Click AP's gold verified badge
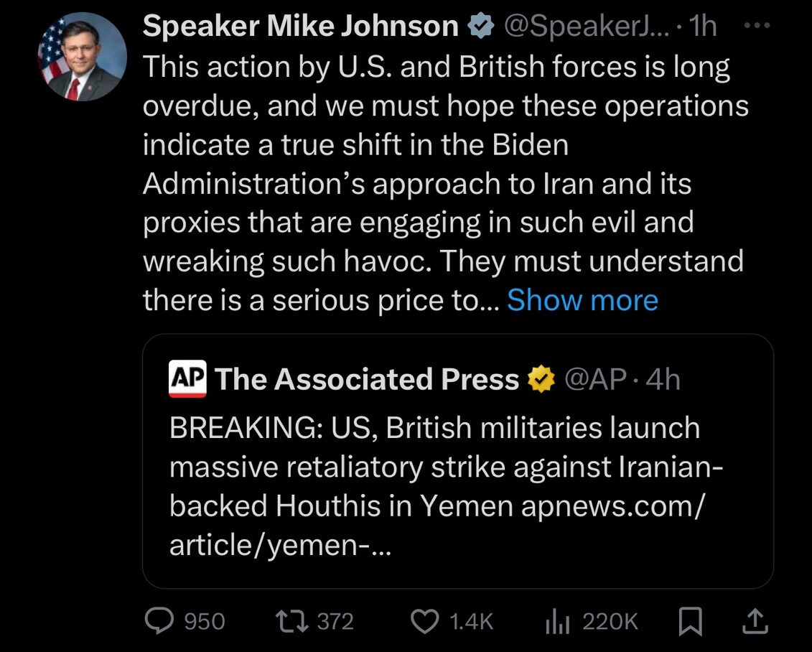The width and height of the screenshot is (812, 652). tap(541, 379)
